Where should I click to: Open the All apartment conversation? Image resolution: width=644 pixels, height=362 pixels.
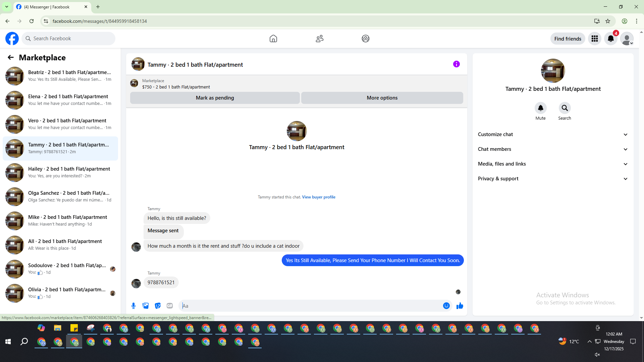[x=60, y=245]
